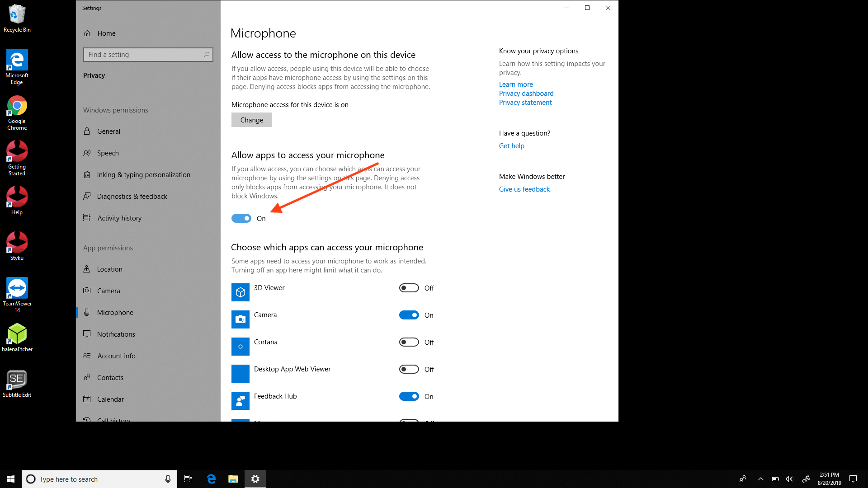Open the Home settings icon
868x488 pixels.
[x=87, y=33]
